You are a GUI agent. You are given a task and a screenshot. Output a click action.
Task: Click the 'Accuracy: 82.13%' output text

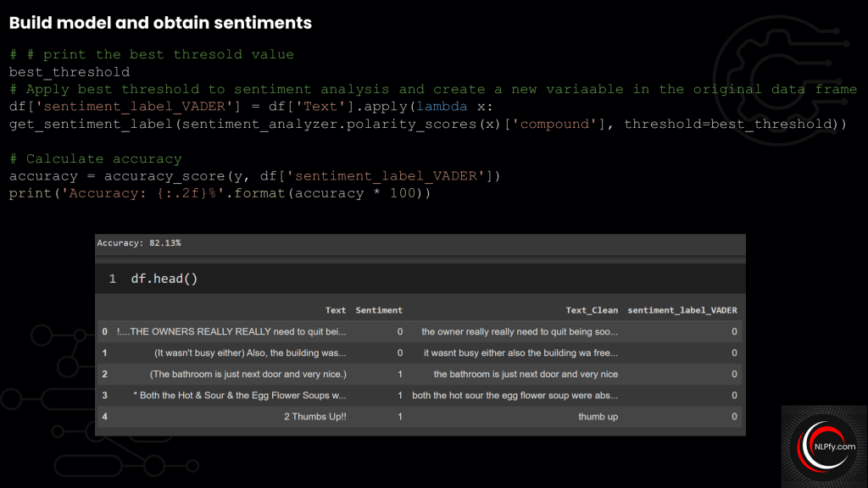point(139,243)
